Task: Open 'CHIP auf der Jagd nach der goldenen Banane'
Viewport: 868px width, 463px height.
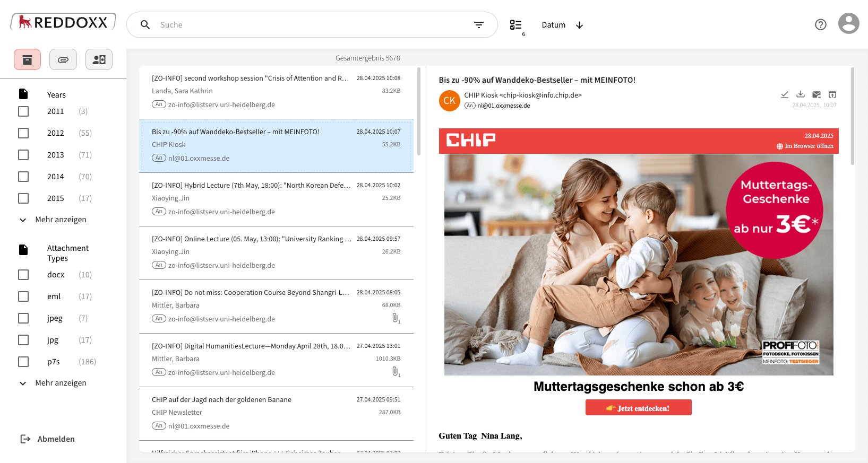Action: (x=276, y=414)
